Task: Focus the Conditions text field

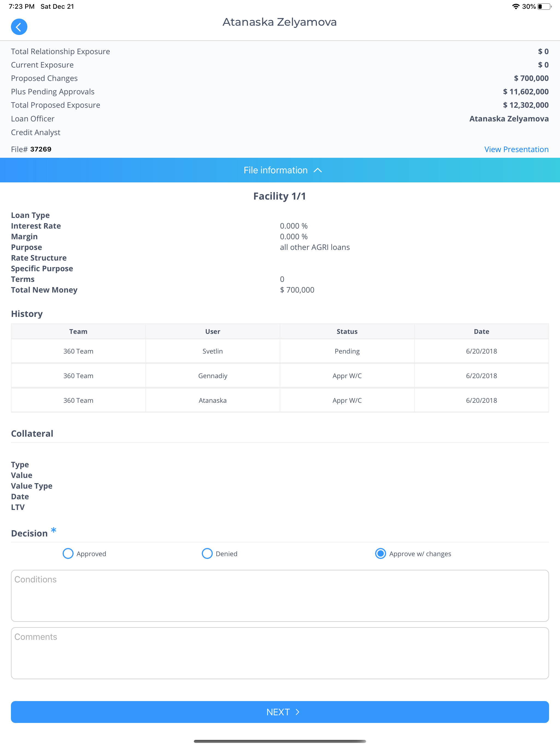Action: (x=280, y=596)
